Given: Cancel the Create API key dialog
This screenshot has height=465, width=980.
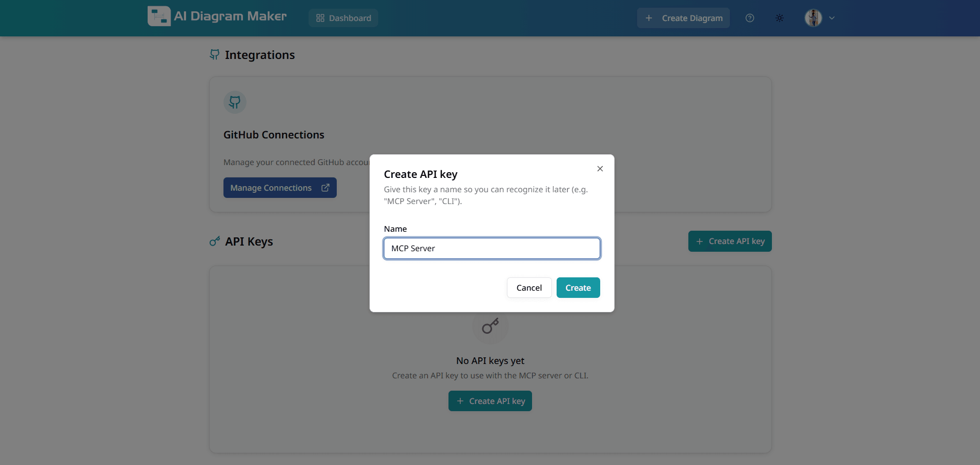Looking at the screenshot, I should 528,288.
